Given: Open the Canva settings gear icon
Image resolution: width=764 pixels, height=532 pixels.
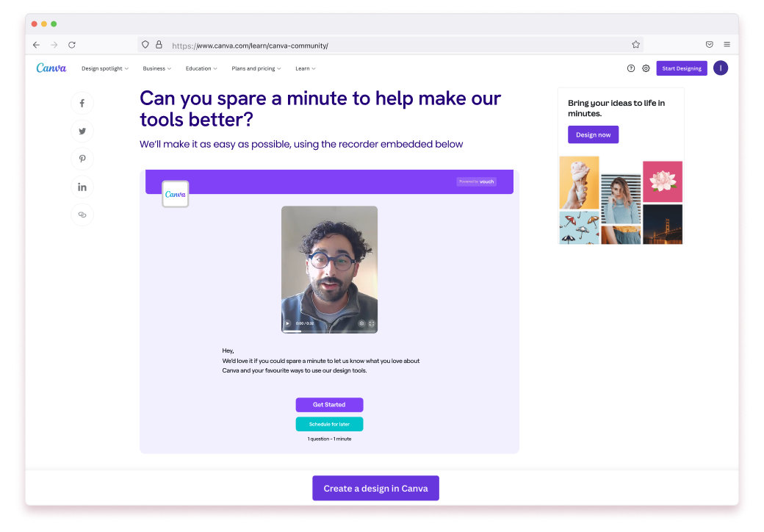Looking at the screenshot, I should coord(646,68).
